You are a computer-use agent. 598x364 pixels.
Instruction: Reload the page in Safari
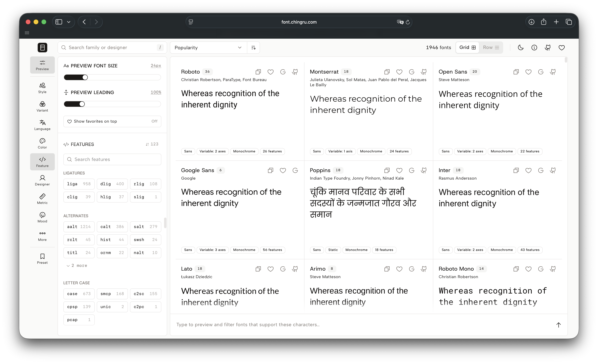(x=408, y=22)
